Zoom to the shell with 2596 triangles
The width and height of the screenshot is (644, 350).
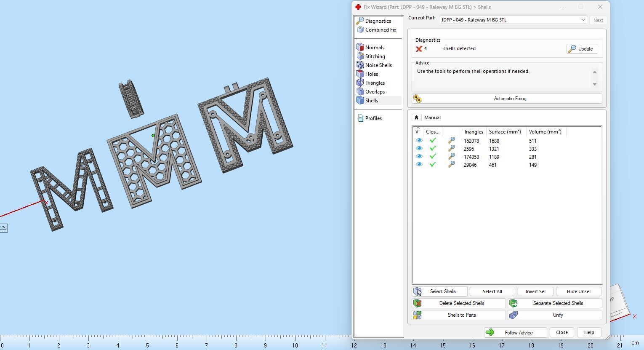coord(451,149)
